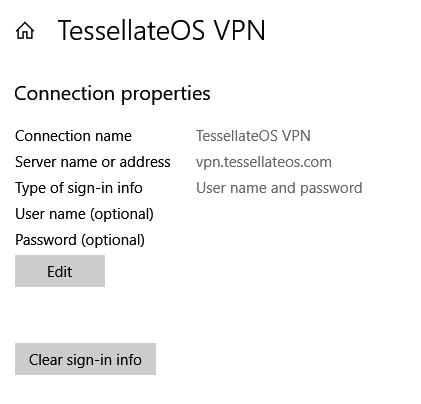Click the Connection name label
Viewport: 421px width, 404px height.
click(73, 136)
